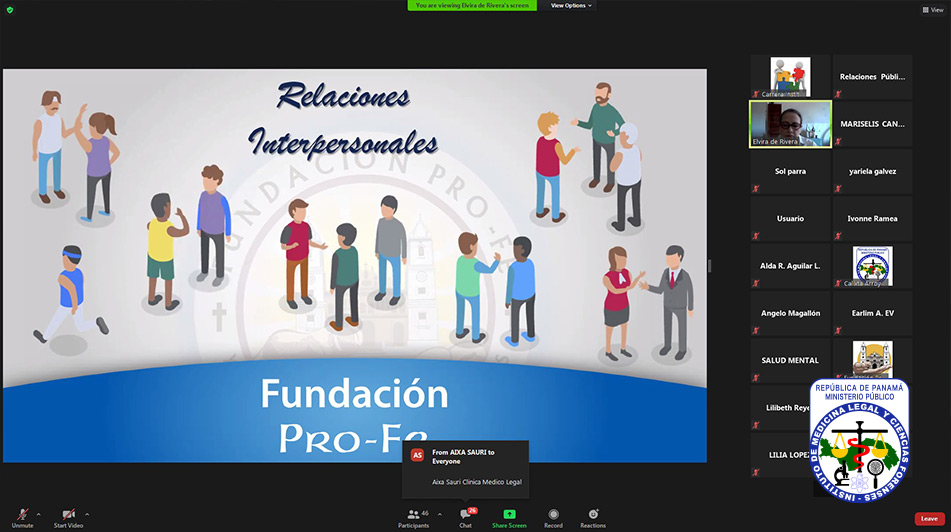Open the chat message from AIXA SAURI
Screen dimensions: 951x532
pyautogui.click(x=465, y=469)
